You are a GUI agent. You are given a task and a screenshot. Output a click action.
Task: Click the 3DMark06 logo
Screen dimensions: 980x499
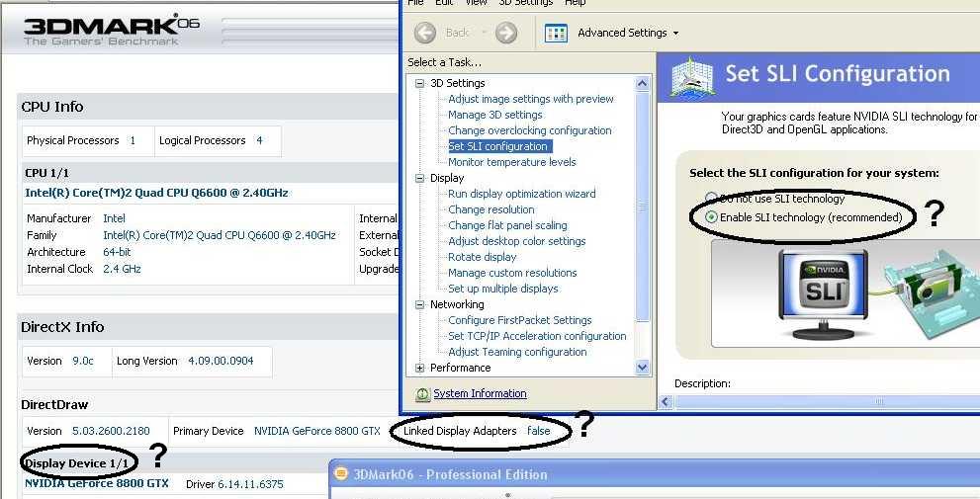(111, 31)
